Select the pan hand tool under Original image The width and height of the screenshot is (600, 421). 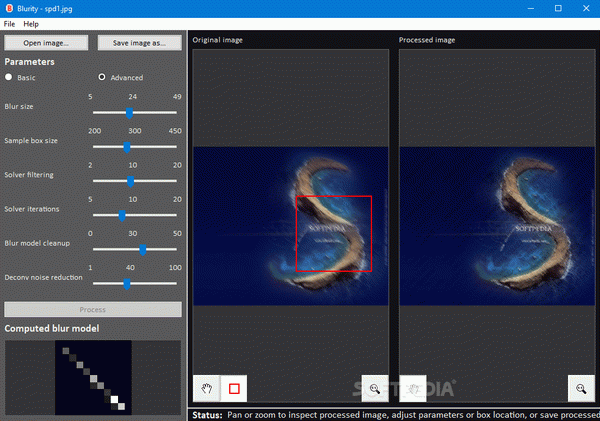pos(207,388)
